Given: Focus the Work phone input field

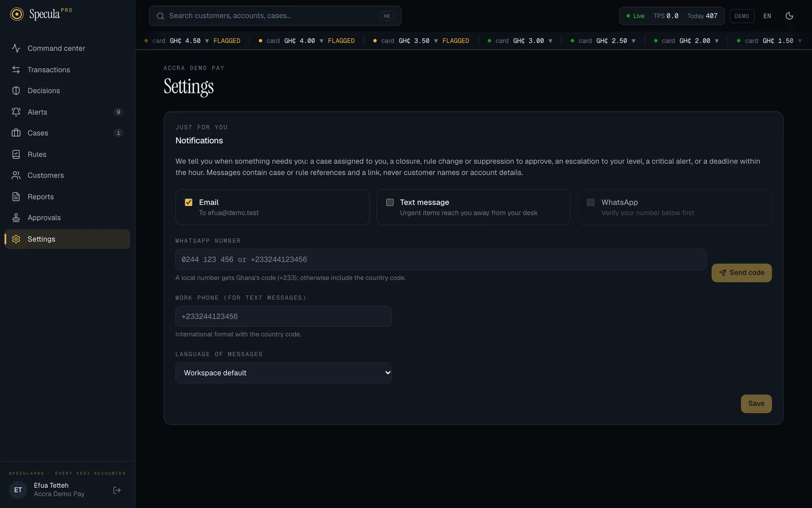Looking at the screenshot, I should 284,316.
